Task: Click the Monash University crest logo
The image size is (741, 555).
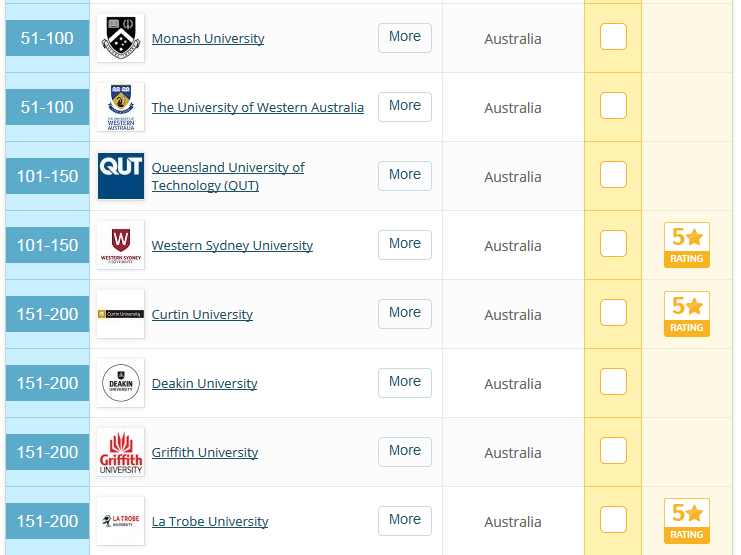Action: click(x=120, y=38)
